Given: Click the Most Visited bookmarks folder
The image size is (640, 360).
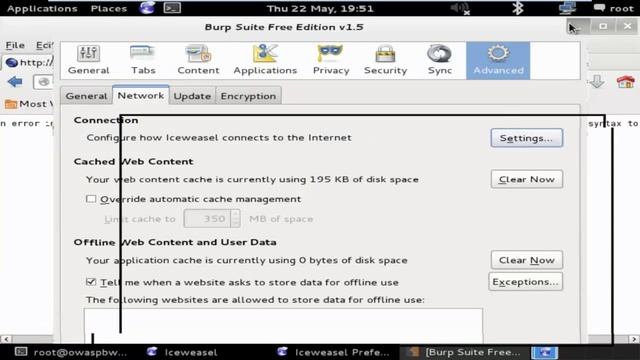Looking at the screenshot, I should (x=29, y=104).
